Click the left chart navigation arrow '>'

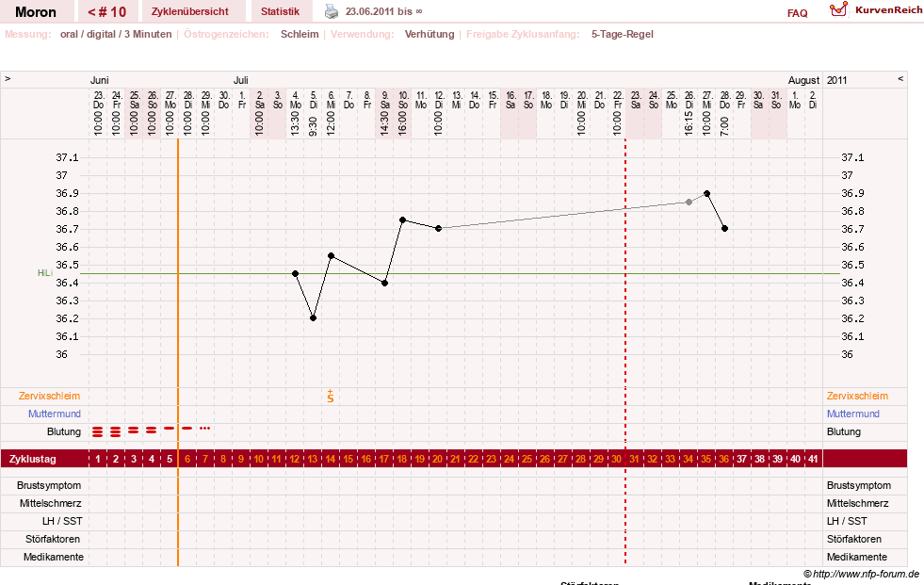[8, 78]
